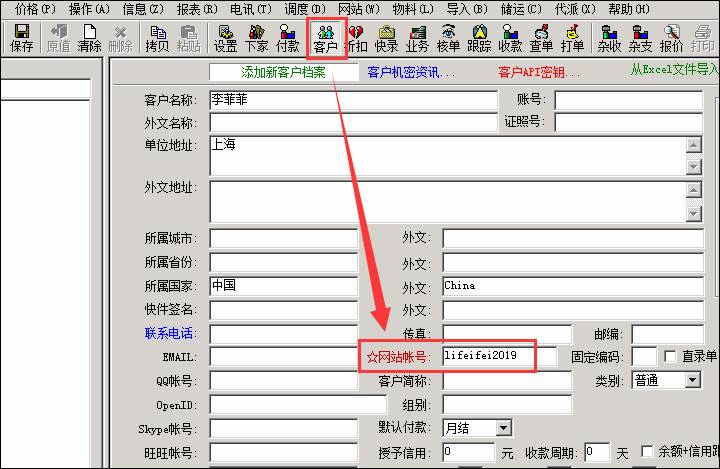
Task: Open the 收款 (Collection) toolbar icon
Action: [510, 38]
